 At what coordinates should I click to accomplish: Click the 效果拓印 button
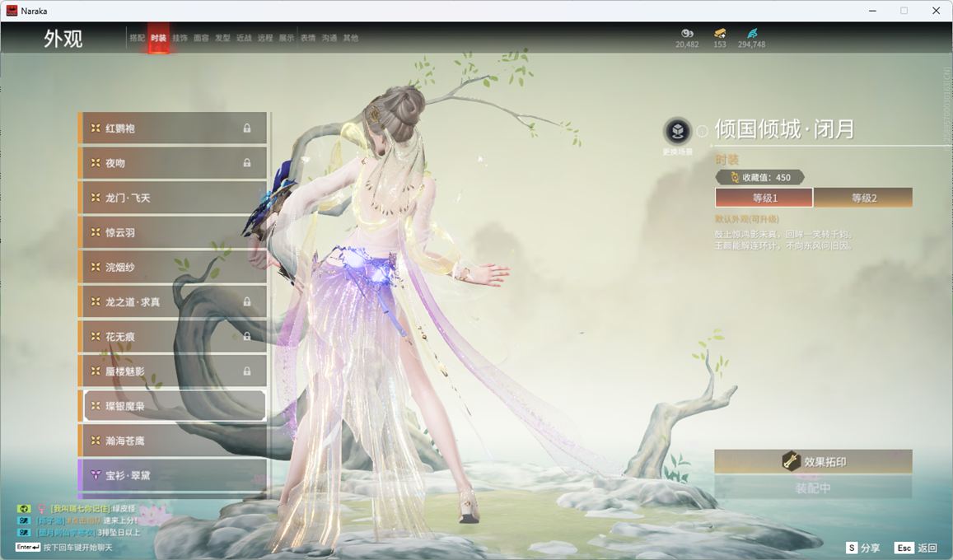point(813,461)
